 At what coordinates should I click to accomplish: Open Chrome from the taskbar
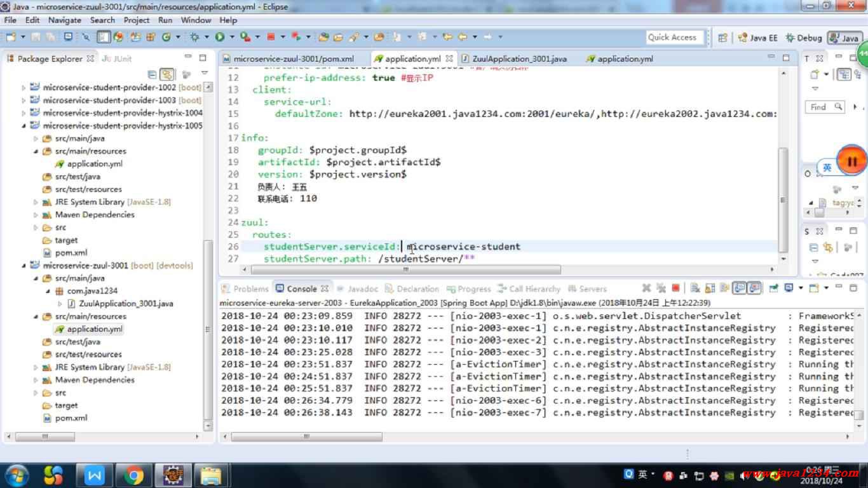coord(133,475)
